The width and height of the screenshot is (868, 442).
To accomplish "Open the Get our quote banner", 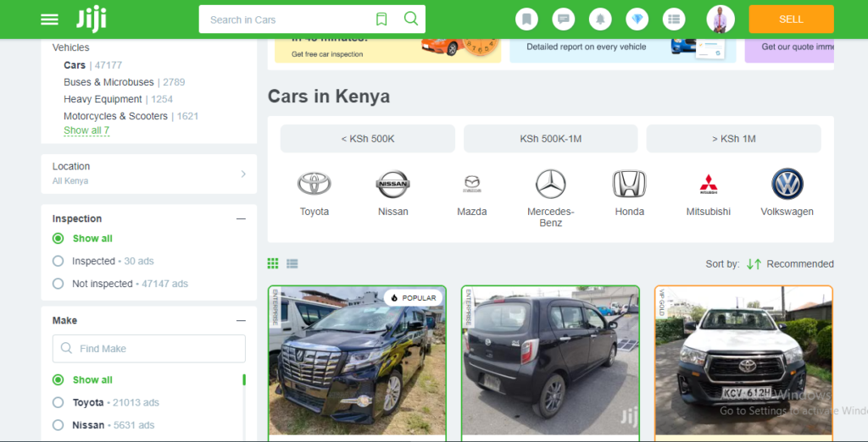I will (789, 50).
